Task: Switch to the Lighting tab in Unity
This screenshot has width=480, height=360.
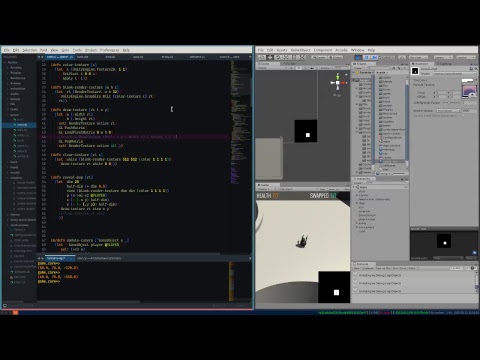Action: [x=444, y=63]
